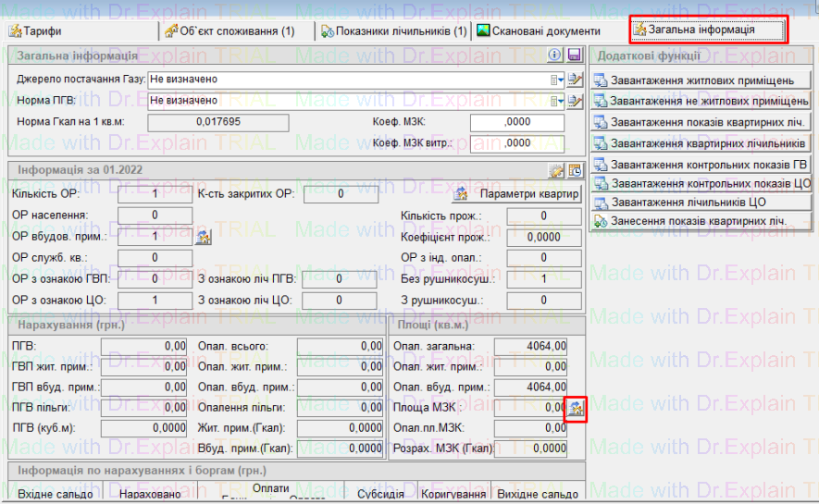
Task: Expand the Джерело постачання Газу dropdown
Action: pyautogui.click(x=557, y=80)
